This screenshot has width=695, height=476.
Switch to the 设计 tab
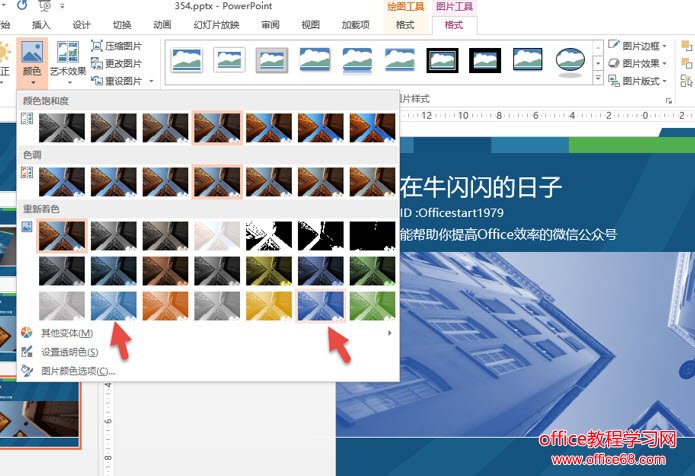tap(81, 25)
